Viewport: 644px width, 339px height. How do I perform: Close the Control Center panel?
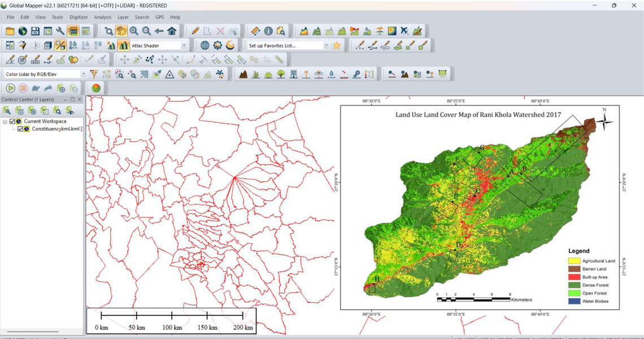point(79,99)
